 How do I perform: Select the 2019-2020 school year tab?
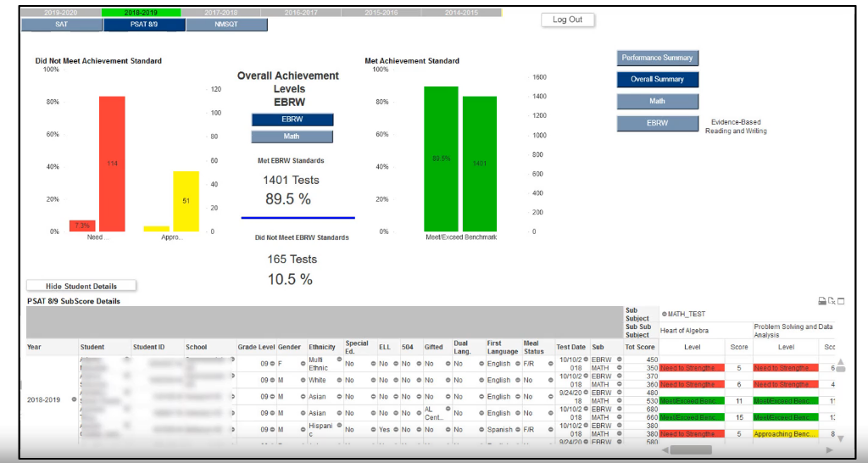click(x=61, y=12)
